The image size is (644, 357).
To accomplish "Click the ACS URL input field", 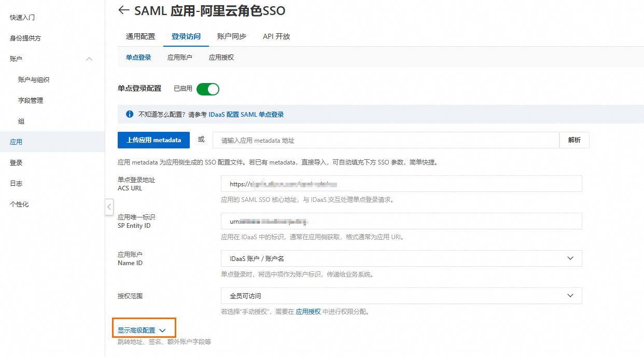I will [401, 184].
